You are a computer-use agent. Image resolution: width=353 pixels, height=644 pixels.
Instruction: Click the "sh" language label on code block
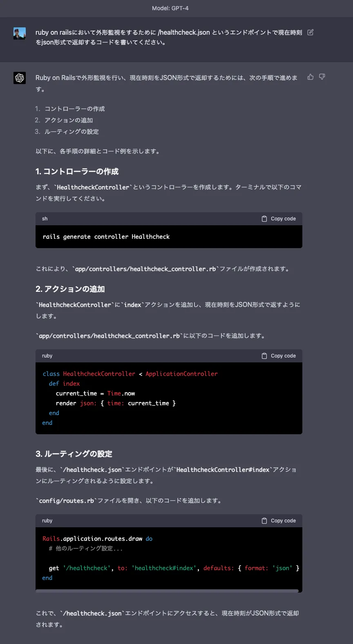click(x=45, y=219)
